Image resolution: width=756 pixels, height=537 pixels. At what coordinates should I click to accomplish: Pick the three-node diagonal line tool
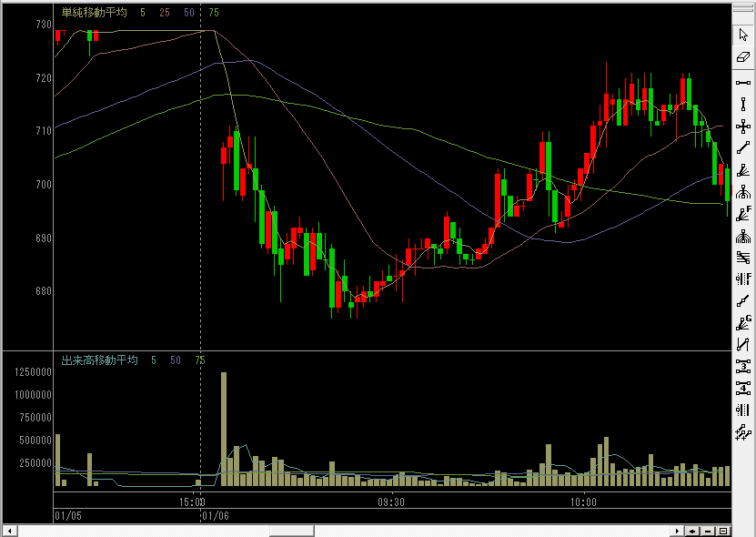pos(743,301)
